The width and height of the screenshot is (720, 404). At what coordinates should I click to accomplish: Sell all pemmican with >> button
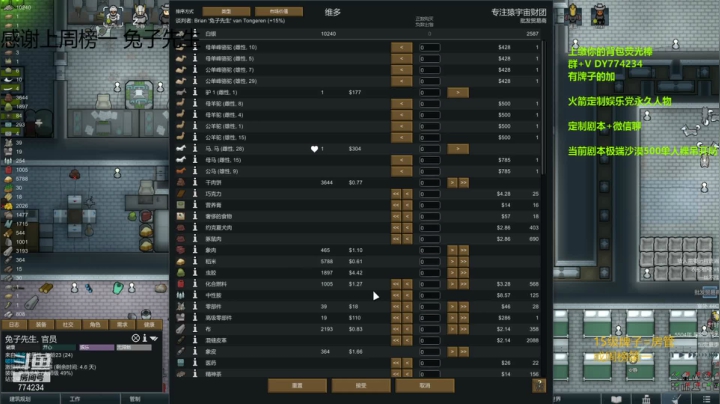coord(464,182)
